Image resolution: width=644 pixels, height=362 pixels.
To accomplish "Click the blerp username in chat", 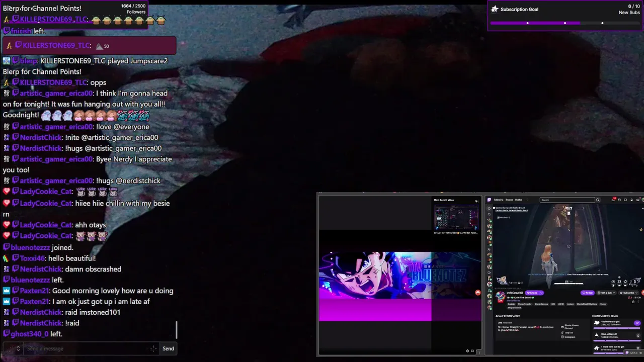I will click(29, 61).
